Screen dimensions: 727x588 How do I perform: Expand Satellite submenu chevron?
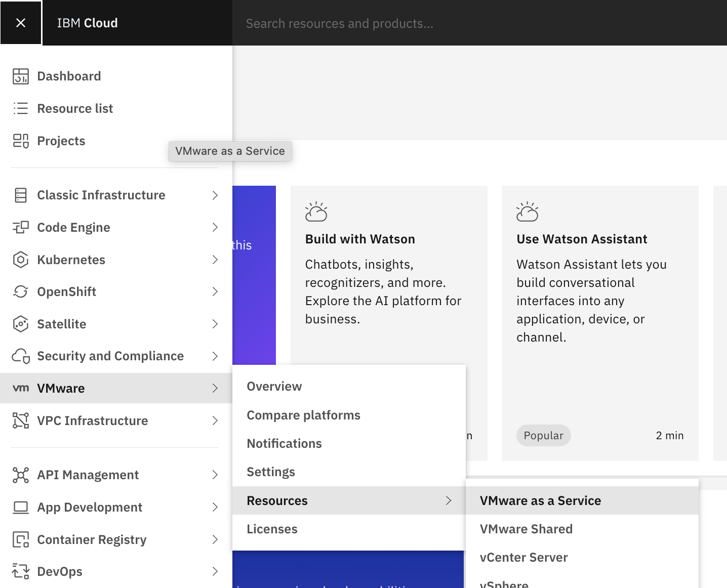[x=215, y=324]
